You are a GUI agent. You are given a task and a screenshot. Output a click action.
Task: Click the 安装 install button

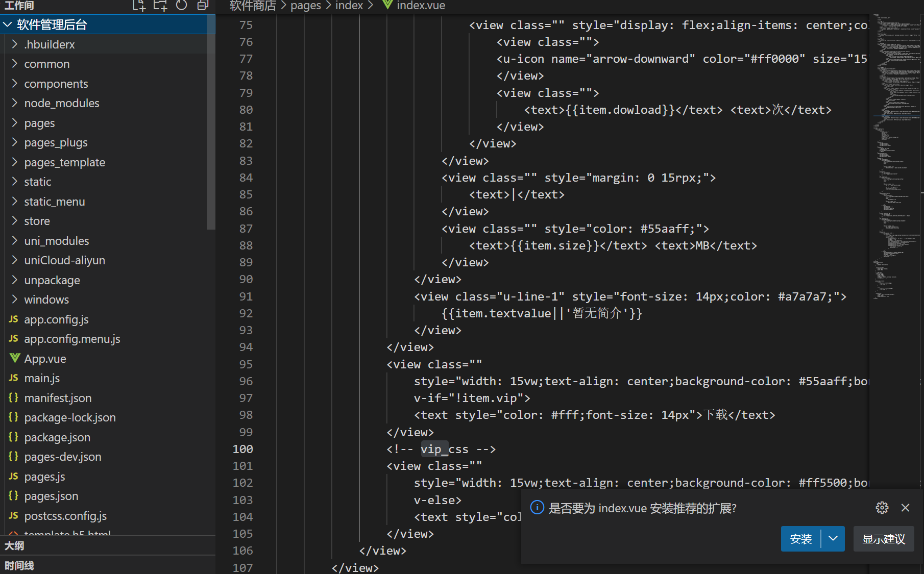pos(800,539)
